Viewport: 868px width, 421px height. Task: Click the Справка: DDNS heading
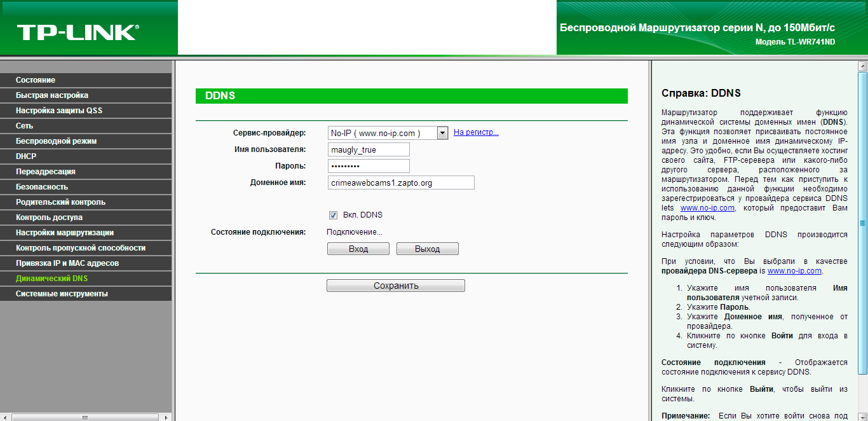(701, 93)
